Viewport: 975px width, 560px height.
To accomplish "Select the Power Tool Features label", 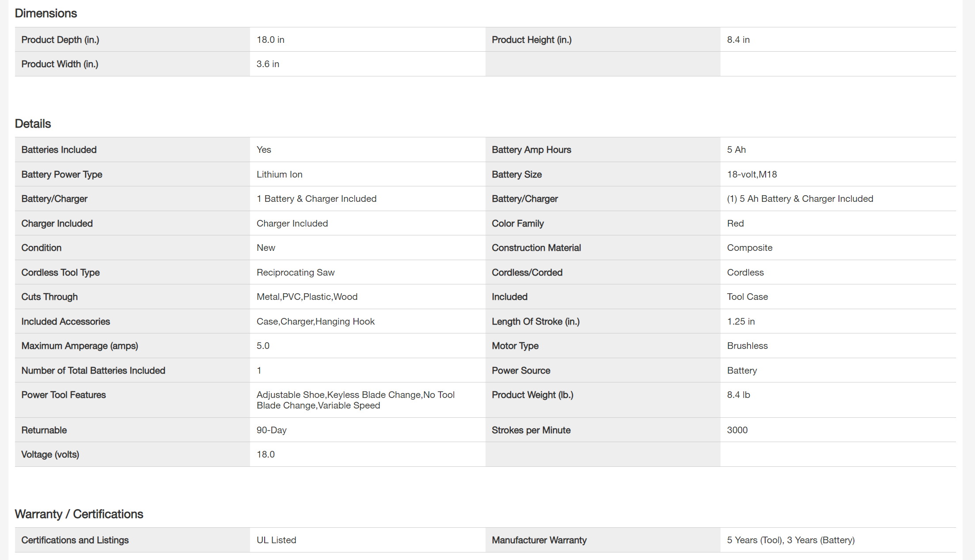I will point(64,395).
